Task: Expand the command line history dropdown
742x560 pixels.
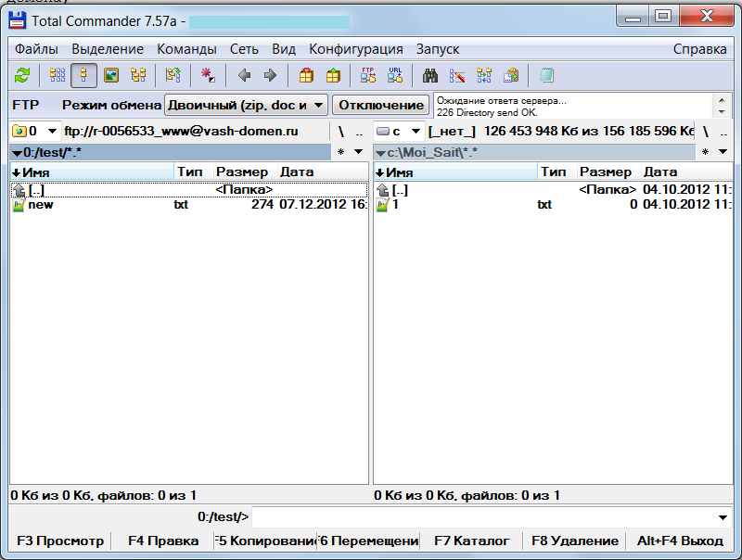Action: tap(723, 516)
